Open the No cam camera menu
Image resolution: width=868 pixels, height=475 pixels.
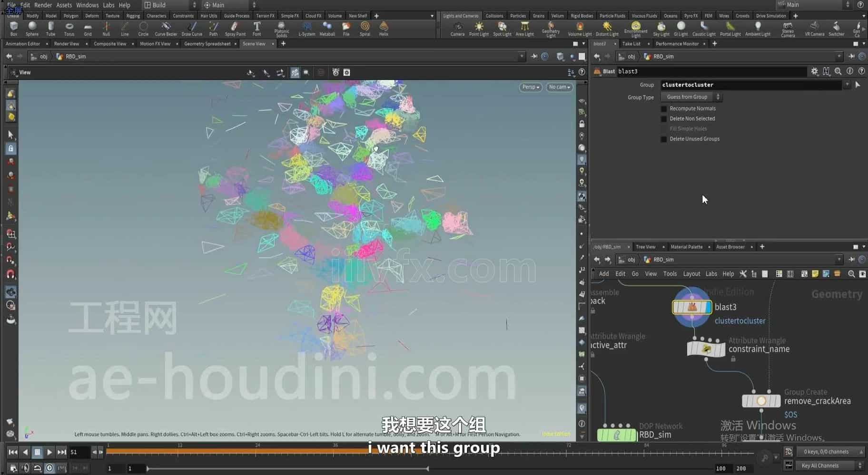pos(559,87)
